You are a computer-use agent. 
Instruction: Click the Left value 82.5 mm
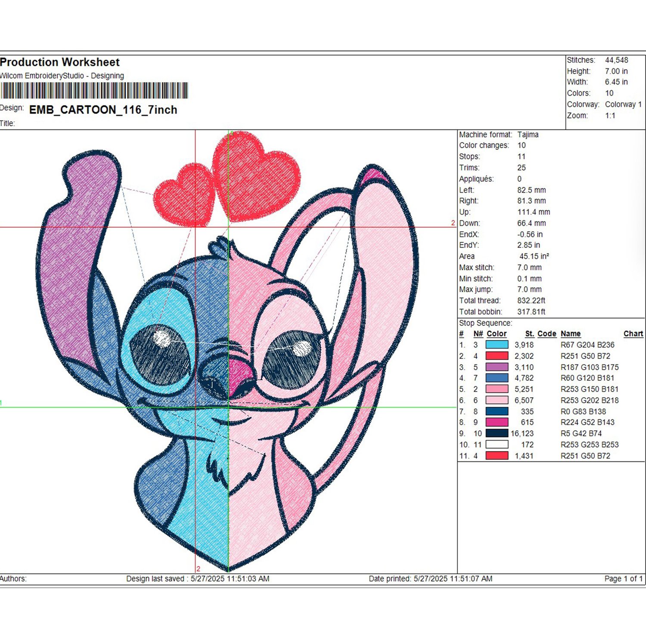[531, 190]
